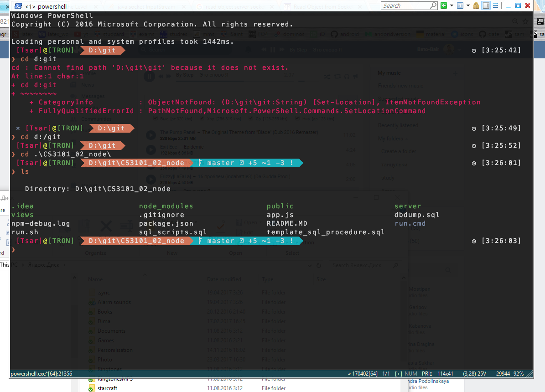Click 'dbdump.sql' in the listing
This screenshot has width=545, height=392.
[x=417, y=215]
